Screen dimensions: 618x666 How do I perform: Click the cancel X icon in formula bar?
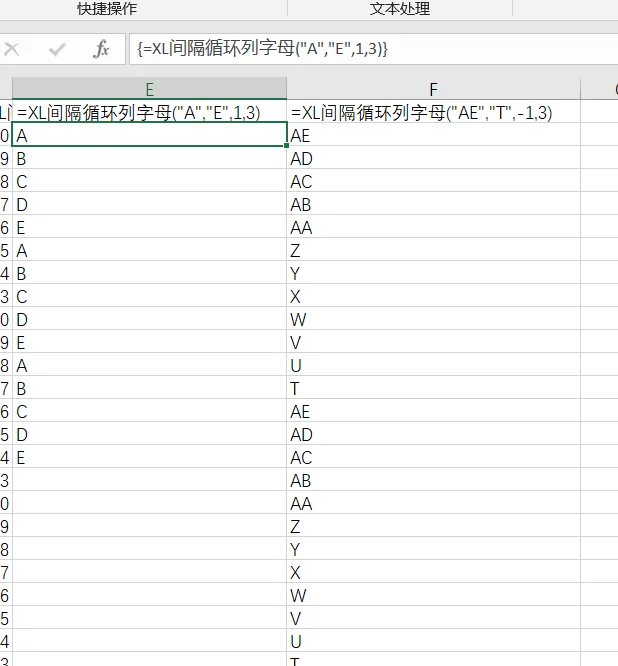coord(11,49)
